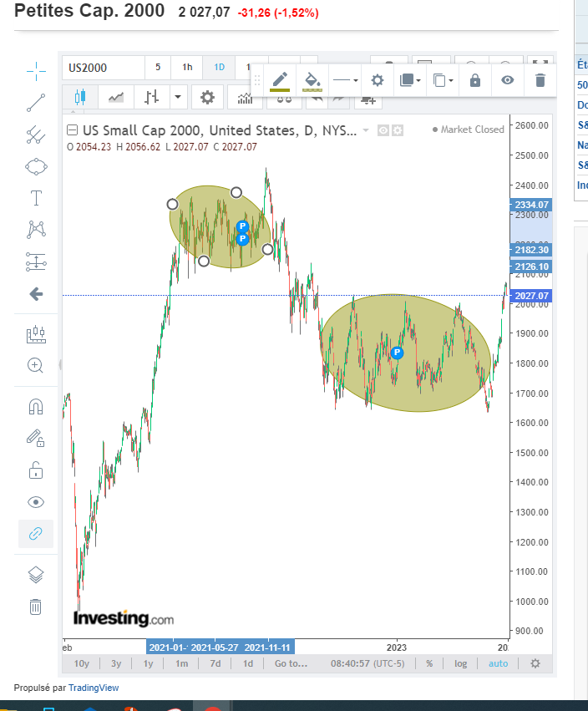Expand dropdown arrow beside chart title
Image resolution: width=588 pixels, height=711 pixels.
point(366,130)
